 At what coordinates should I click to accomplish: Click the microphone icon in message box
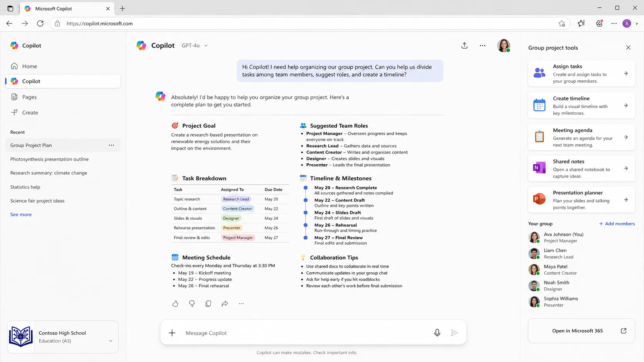pyautogui.click(x=437, y=333)
